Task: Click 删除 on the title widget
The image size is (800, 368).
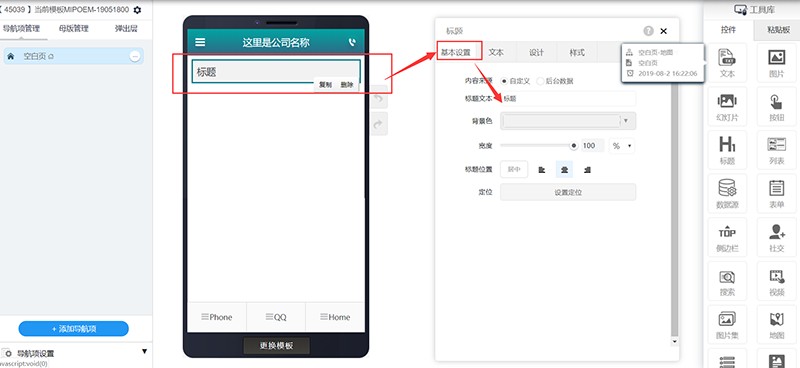Action: click(347, 85)
